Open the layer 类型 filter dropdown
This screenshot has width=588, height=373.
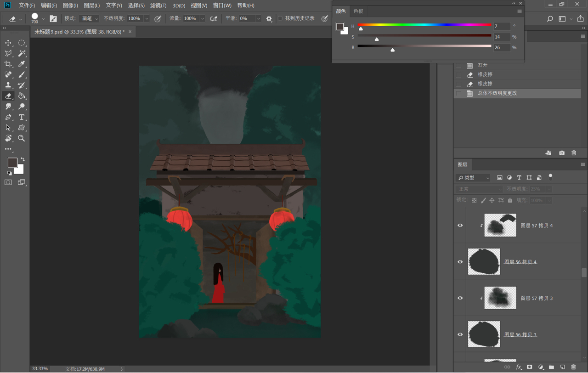tap(473, 178)
